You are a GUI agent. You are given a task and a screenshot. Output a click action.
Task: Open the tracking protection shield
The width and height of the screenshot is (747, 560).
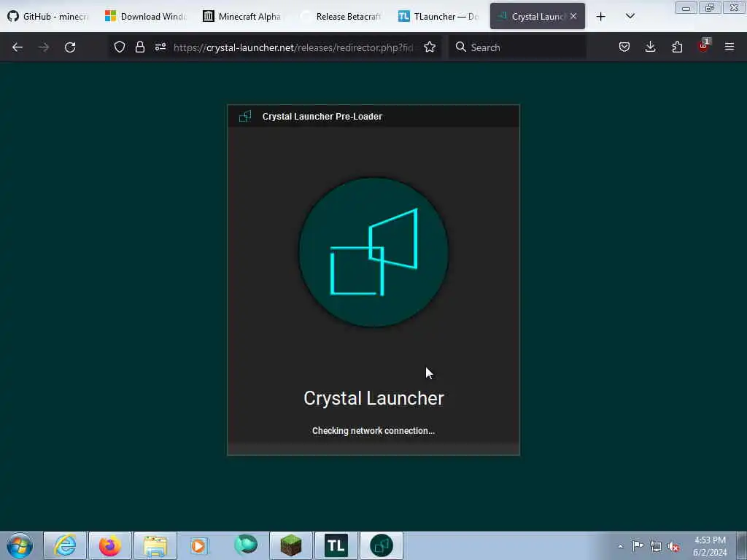pos(120,47)
